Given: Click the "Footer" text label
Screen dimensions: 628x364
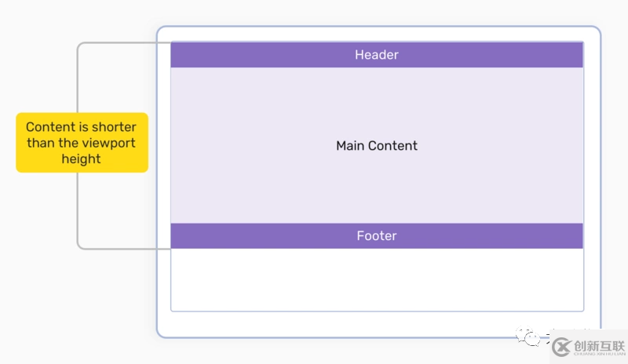Looking at the screenshot, I should (377, 236).
